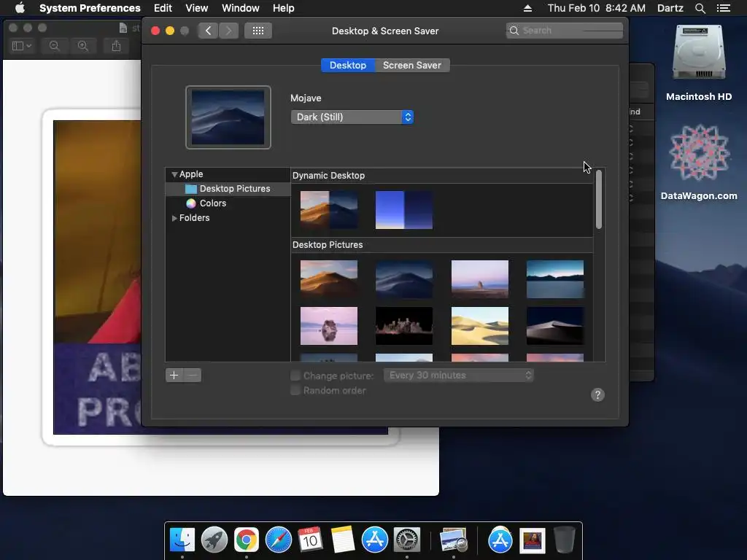Open sidebar view dropdown in Preview window

pos(21,46)
